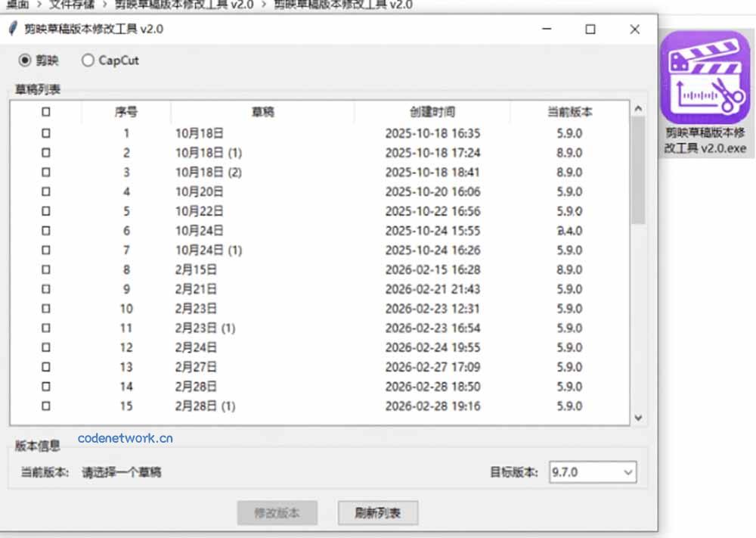Viewport: 756px width, 538px height.
Task: Click creation time 2026-02-23 12:31
Action: point(432,308)
